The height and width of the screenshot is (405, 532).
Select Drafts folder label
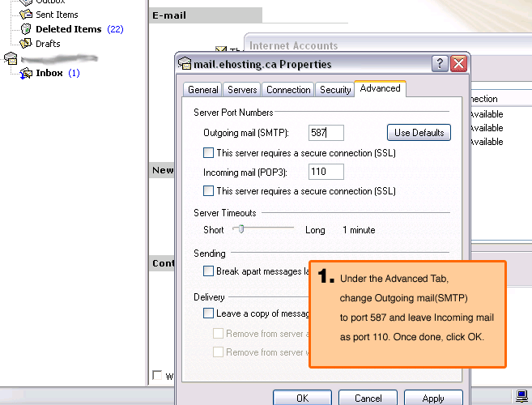[x=48, y=44]
